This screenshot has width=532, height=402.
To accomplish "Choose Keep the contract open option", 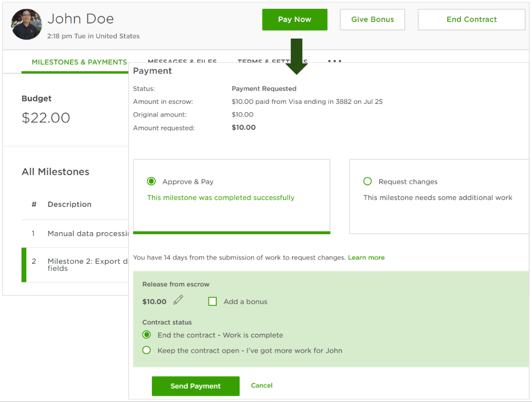I will pyautogui.click(x=146, y=350).
